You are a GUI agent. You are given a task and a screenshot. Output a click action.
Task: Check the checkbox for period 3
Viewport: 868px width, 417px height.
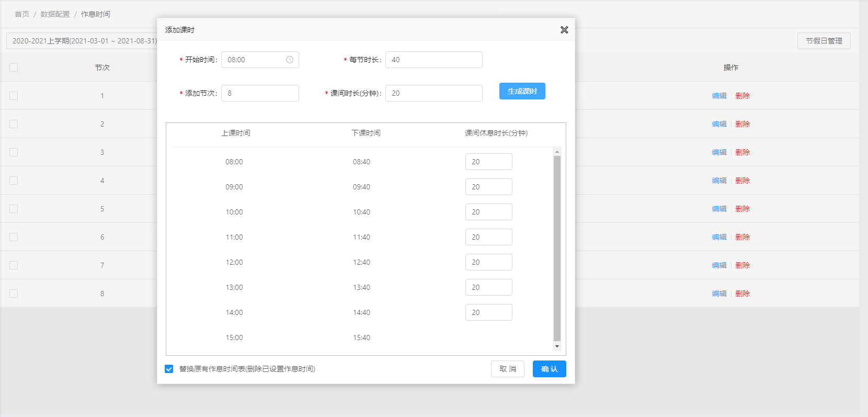click(14, 152)
